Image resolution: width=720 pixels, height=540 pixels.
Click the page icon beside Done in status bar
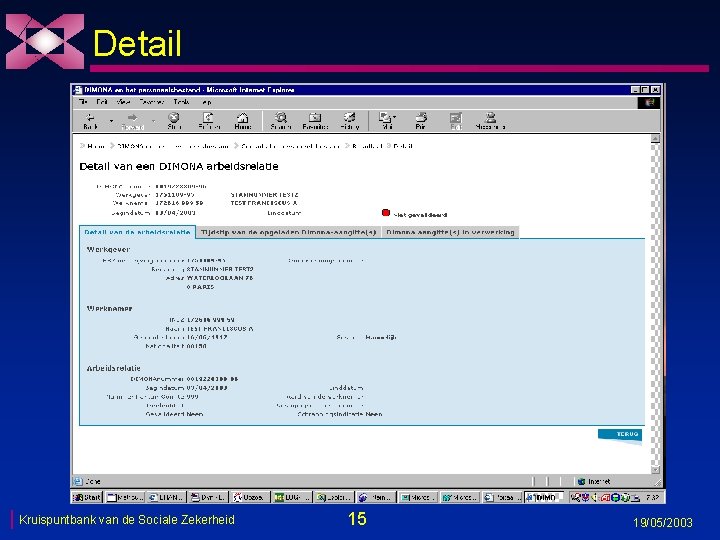pyautogui.click(x=78, y=481)
